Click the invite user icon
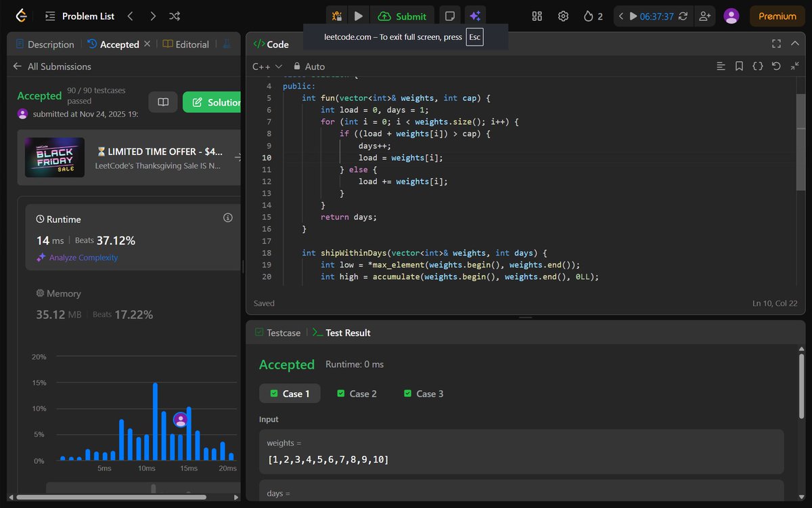The height and width of the screenshot is (508, 812). pos(705,16)
